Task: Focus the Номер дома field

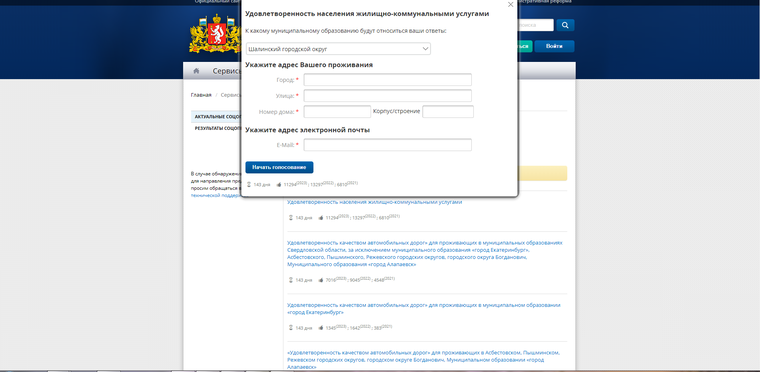Action: (x=337, y=112)
